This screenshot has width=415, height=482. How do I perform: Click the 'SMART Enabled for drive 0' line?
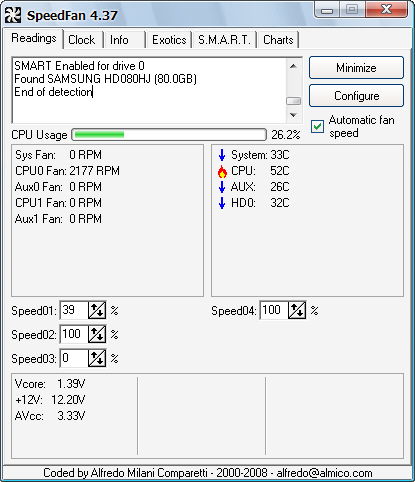[79, 66]
